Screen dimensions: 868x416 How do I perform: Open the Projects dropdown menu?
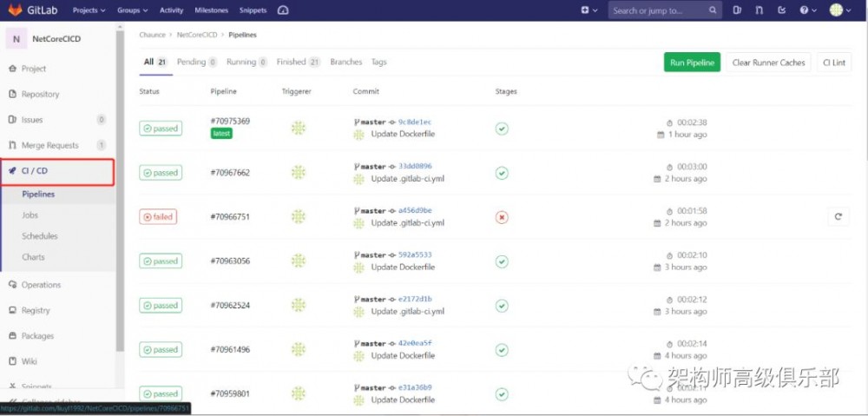tap(89, 10)
